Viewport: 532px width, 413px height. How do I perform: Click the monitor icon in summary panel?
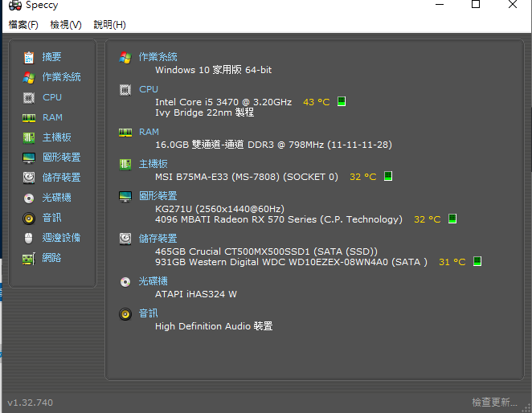(x=125, y=197)
